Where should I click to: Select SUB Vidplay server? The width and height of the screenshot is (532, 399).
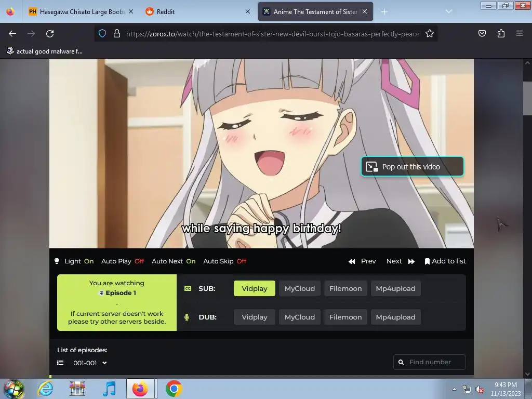(x=255, y=288)
